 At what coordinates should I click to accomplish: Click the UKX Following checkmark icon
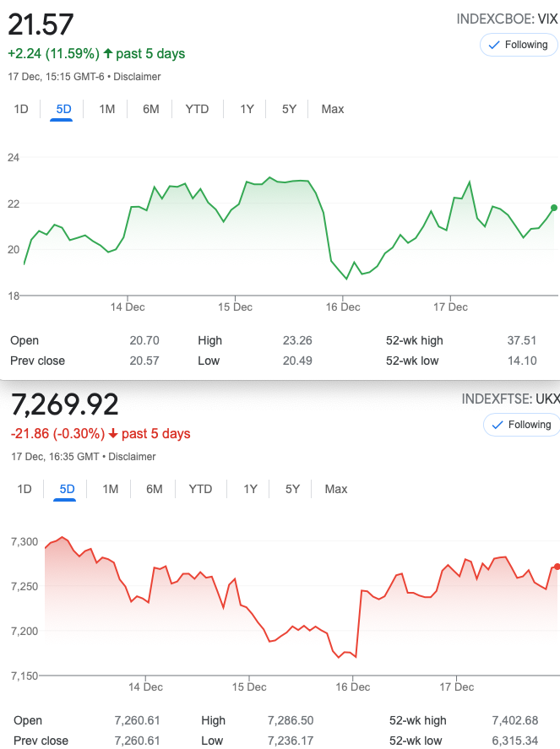497,425
